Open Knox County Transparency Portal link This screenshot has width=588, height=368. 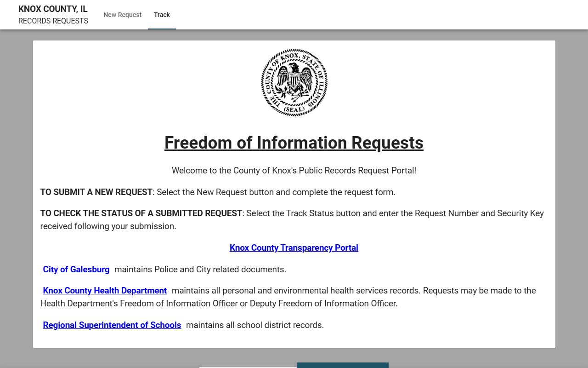[x=294, y=247]
